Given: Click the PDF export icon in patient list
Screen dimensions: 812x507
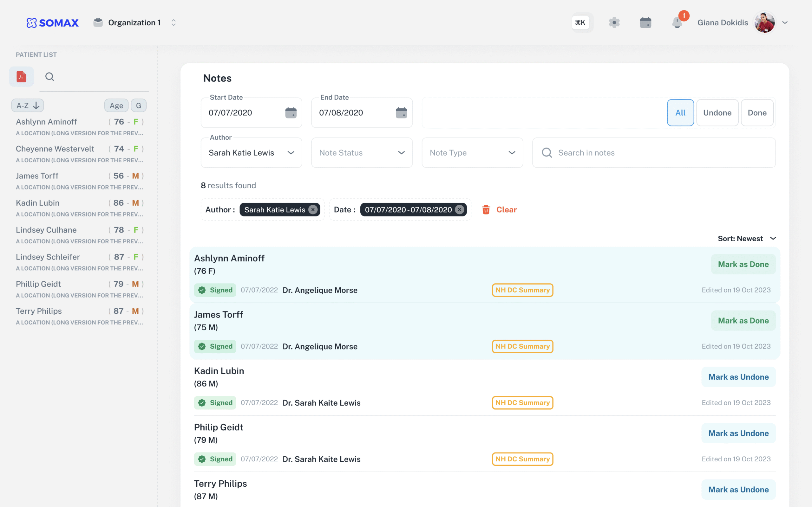Looking at the screenshot, I should pos(21,76).
